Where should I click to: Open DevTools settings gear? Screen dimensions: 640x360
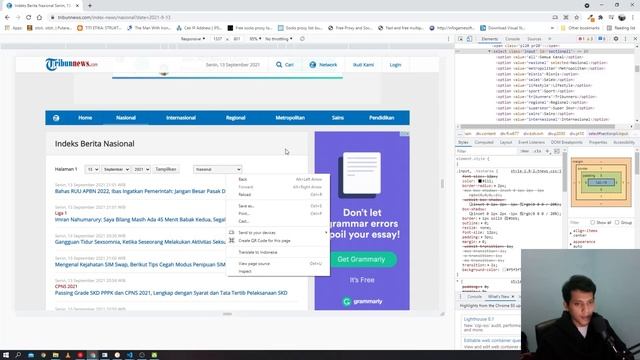[x=616, y=39]
